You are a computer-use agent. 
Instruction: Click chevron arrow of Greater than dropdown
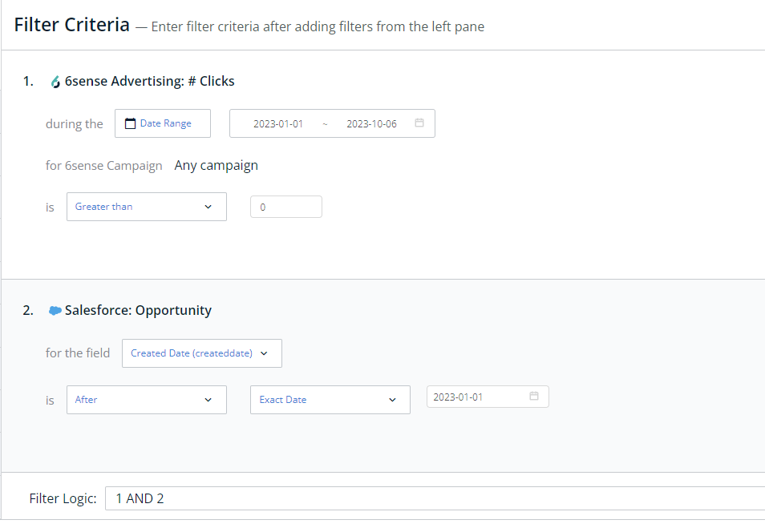coord(208,207)
